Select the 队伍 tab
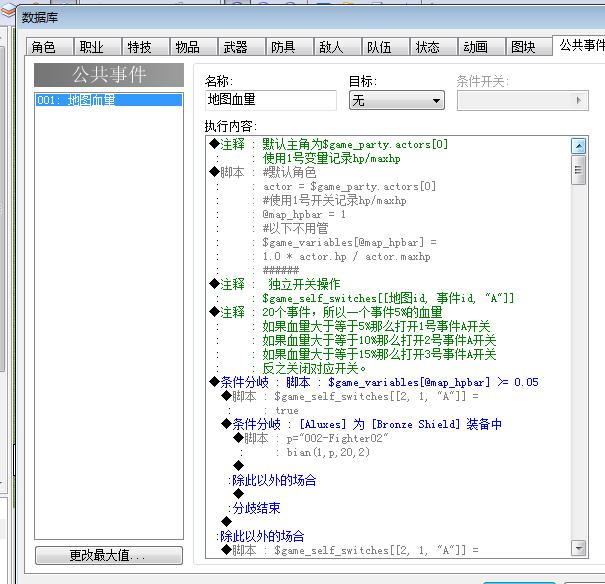 pos(385,47)
